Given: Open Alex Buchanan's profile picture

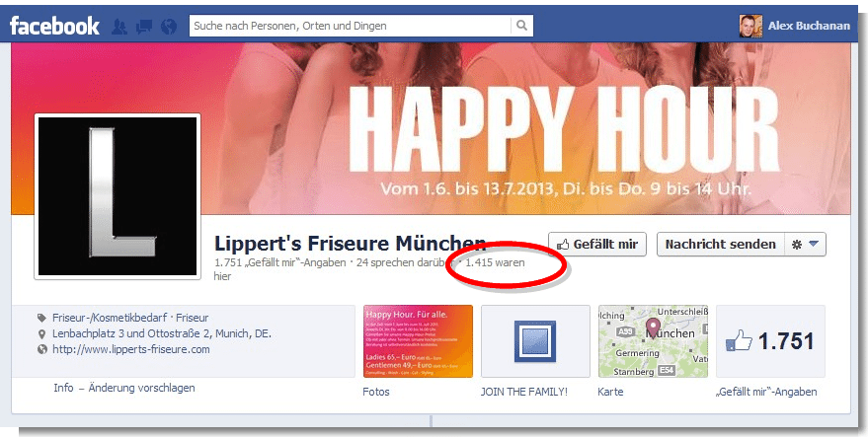Looking at the screenshot, I should pos(750,26).
